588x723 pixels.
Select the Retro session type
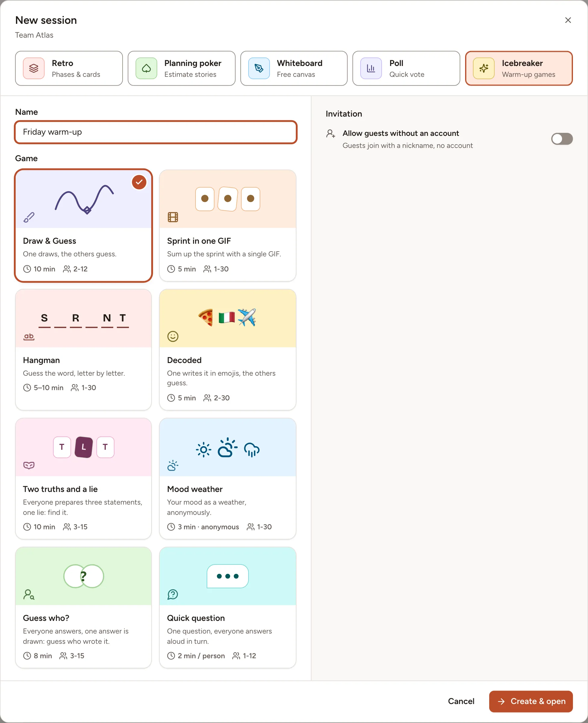[69, 68]
